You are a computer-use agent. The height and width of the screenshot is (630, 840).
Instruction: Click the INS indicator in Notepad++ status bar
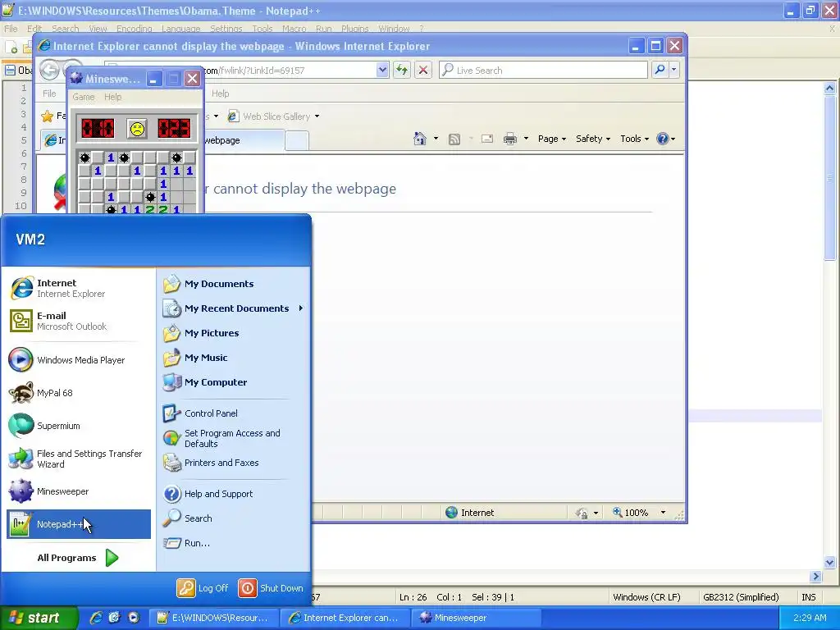808,597
